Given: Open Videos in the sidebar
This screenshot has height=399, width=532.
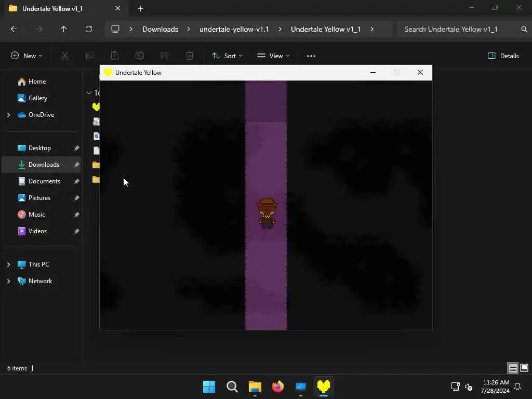Looking at the screenshot, I should 37,231.
